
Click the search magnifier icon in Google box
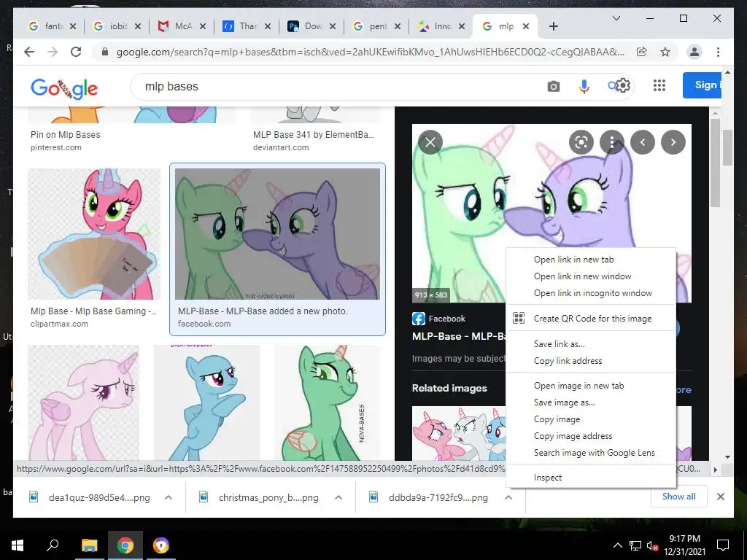click(x=612, y=86)
